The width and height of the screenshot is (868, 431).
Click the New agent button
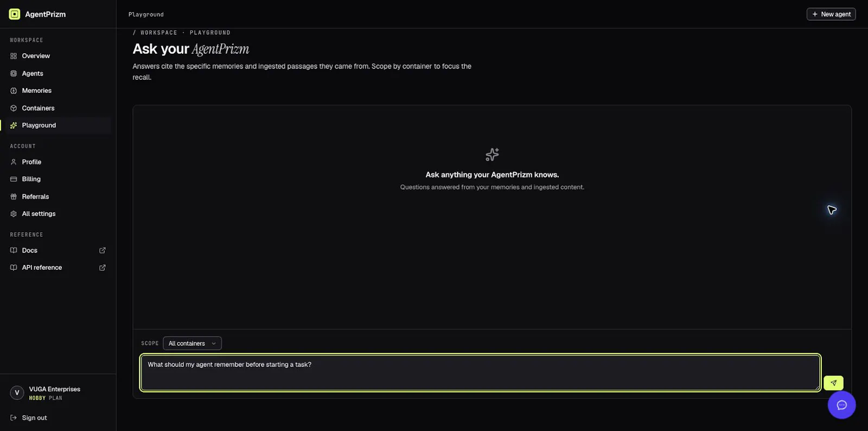point(831,14)
